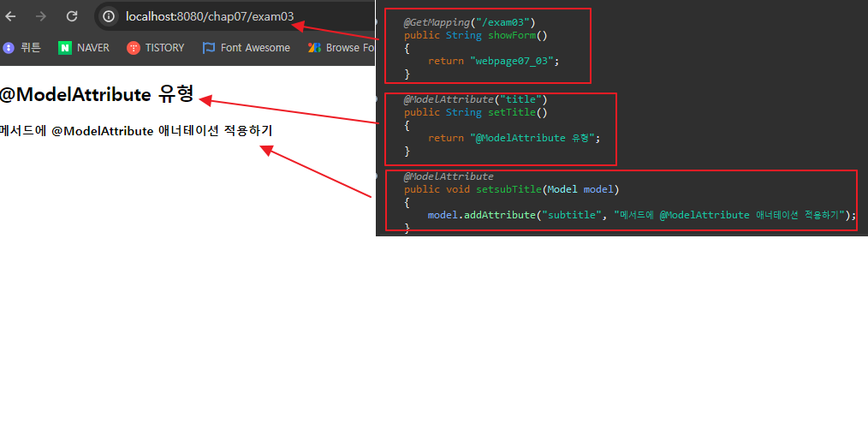Viewport: 868px width, 429px height.
Task: Open the site information icon in address bar
Action: coord(110,16)
